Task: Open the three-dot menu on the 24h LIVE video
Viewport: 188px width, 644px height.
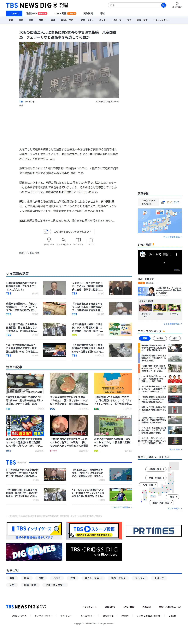Action: [x=176, y=255]
